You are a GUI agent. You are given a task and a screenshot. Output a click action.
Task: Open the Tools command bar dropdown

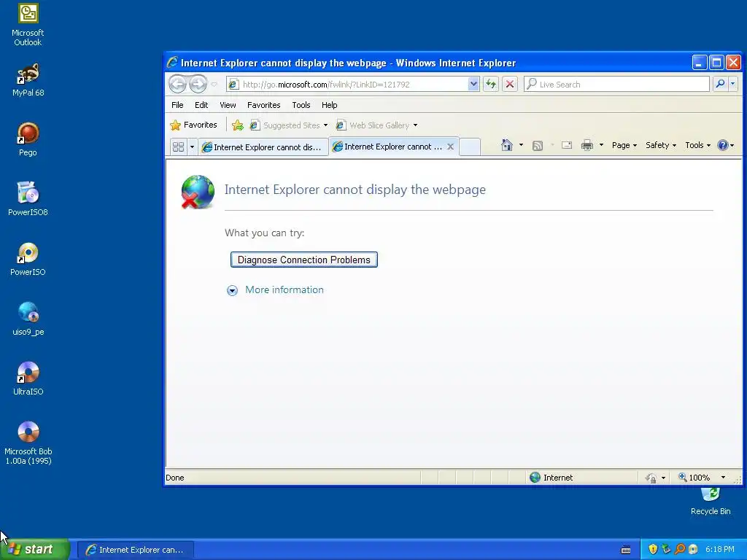698,145
